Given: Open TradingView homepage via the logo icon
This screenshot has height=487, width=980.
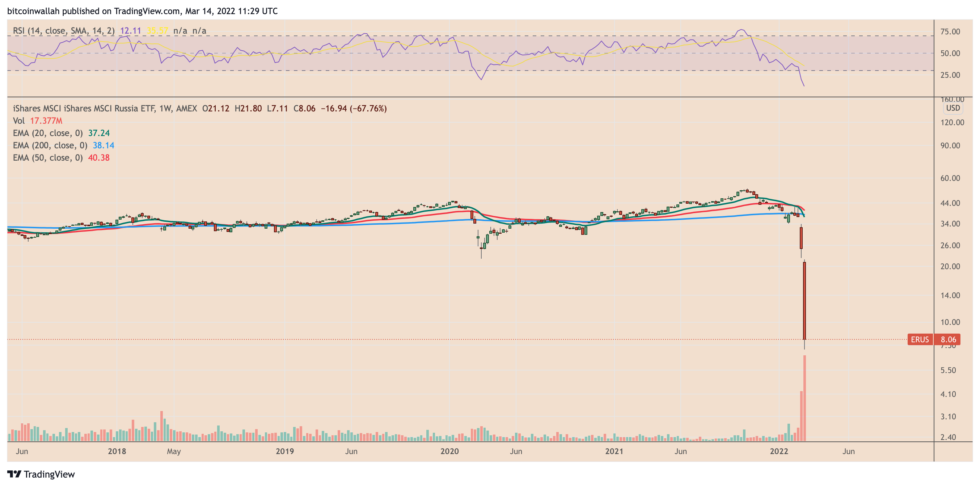Looking at the screenshot, I should pos(14,474).
